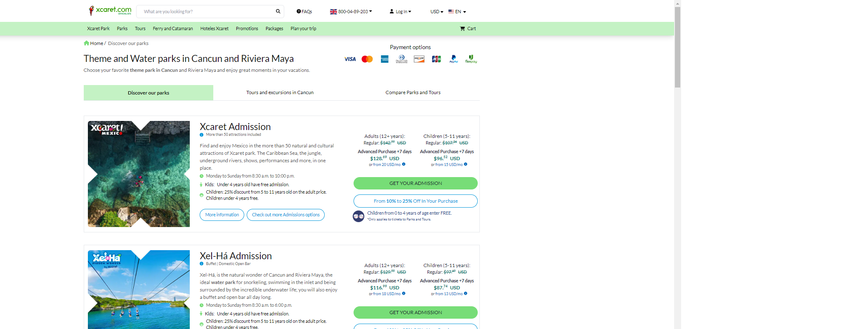Image resolution: width=868 pixels, height=329 pixels.
Task: Open Ferry and Catamaran menu
Action: 173,28
